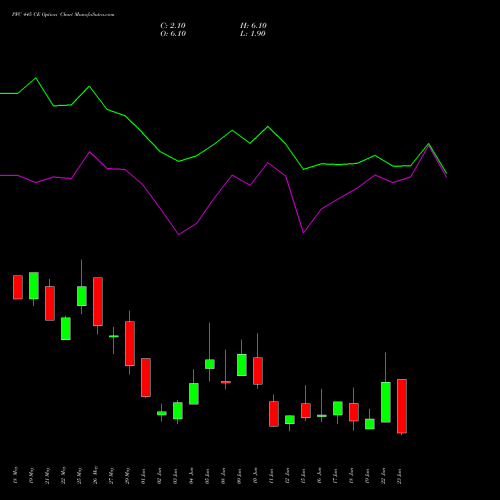500x500 pixels.
Task: Click the close value C: 2.10
Action: (173, 26)
